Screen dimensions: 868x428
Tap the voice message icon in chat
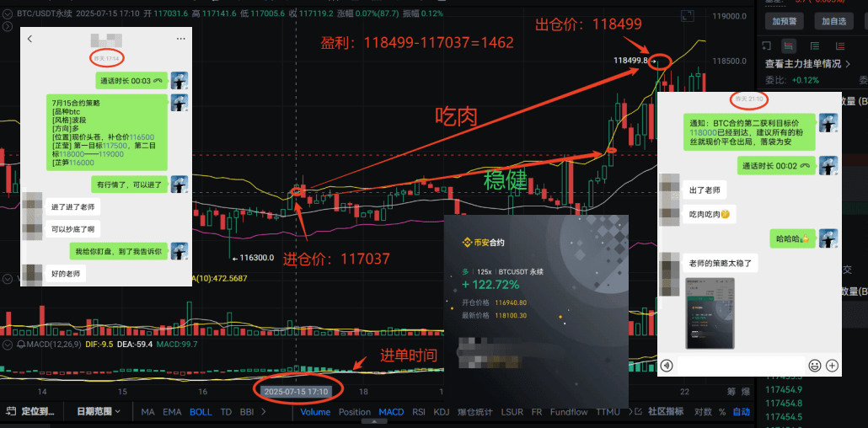pos(667,366)
